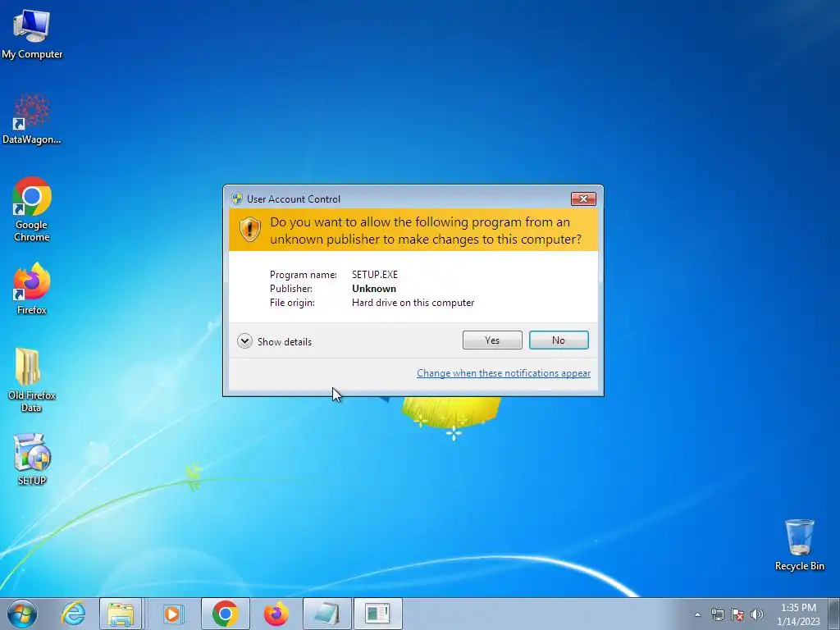This screenshot has height=630, width=840.
Task: Click Yes in User Account Control
Action: [492, 340]
